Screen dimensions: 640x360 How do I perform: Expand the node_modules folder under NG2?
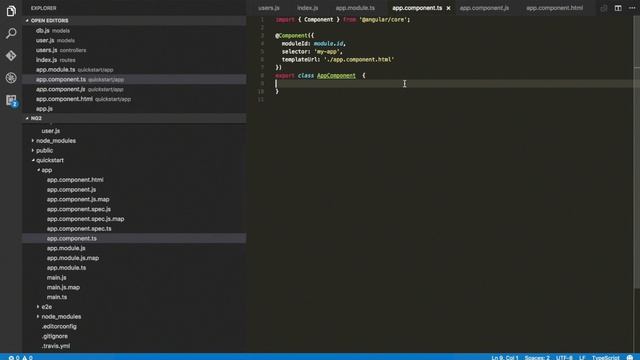56,141
